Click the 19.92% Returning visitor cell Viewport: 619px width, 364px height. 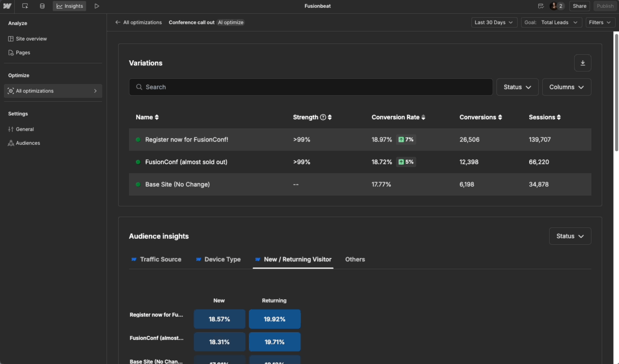point(274,319)
